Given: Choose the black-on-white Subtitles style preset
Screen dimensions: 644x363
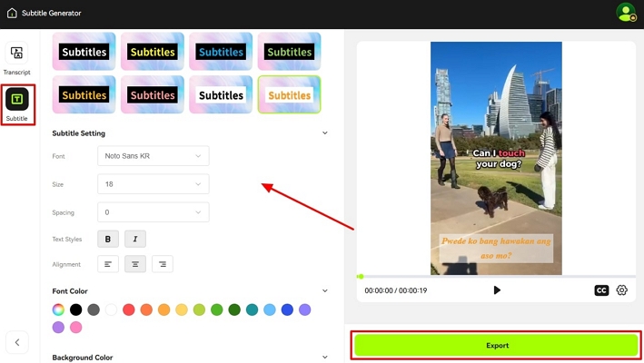Looking at the screenshot, I should pyautogui.click(x=221, y=94).
